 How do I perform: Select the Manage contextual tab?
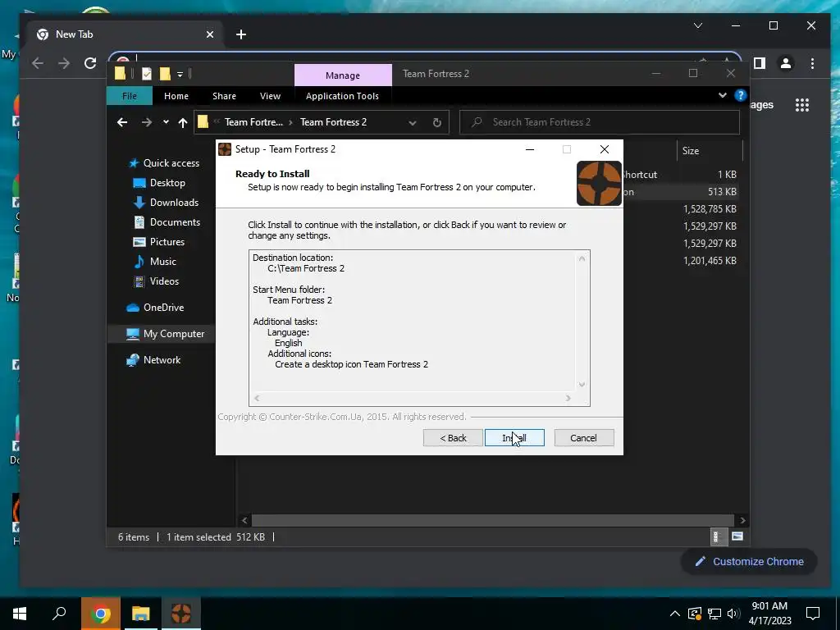[343, 75]
